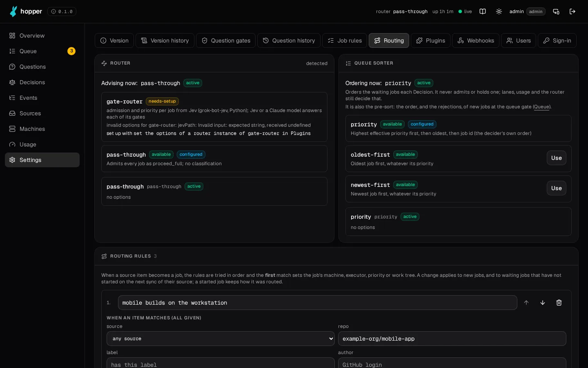Open Usage in the sidebar
588x368 pixels.
coord(42,144)
